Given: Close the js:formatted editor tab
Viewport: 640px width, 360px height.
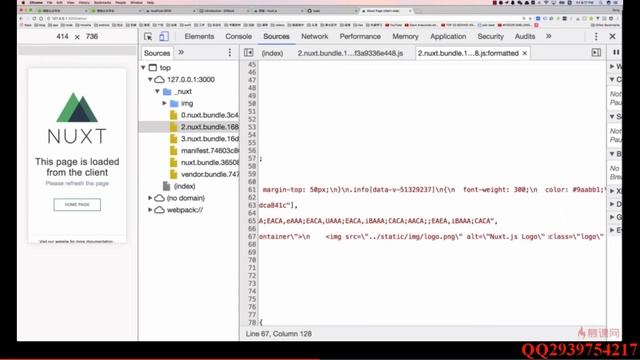Looking at the screenshot, I should point(525,53).
